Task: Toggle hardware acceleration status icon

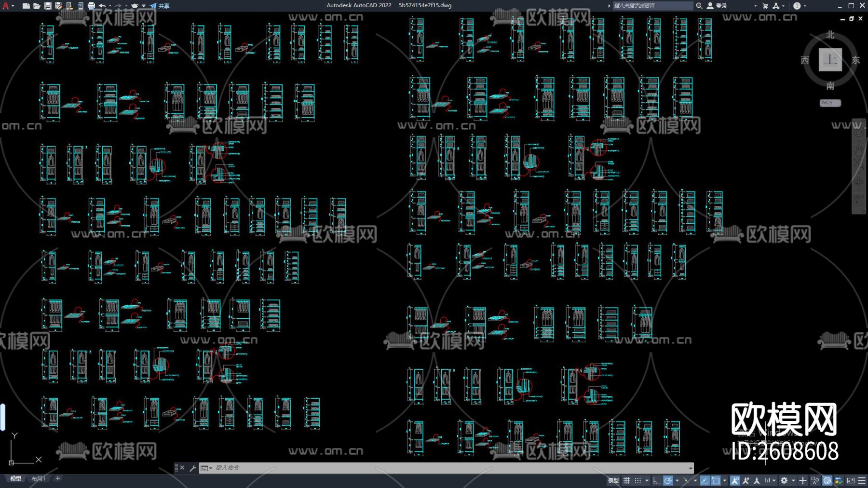Action: [827, 480]
